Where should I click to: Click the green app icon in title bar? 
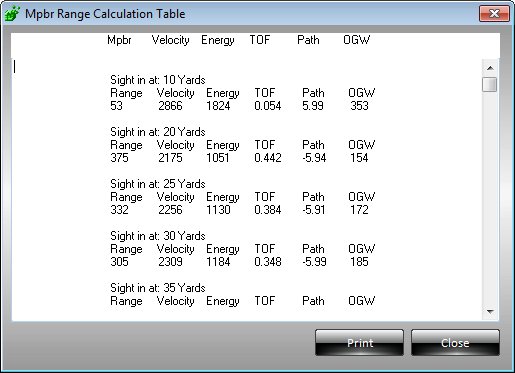tap(12, 14)
